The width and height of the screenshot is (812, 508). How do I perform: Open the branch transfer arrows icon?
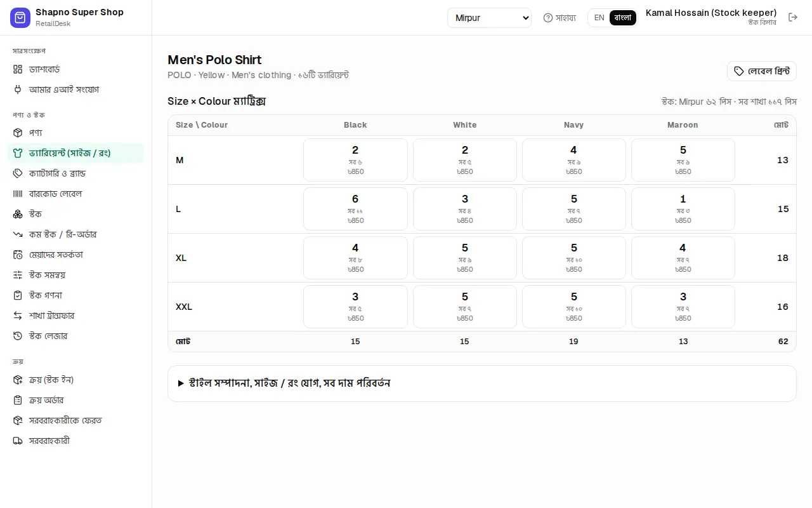tap(18, 316)
